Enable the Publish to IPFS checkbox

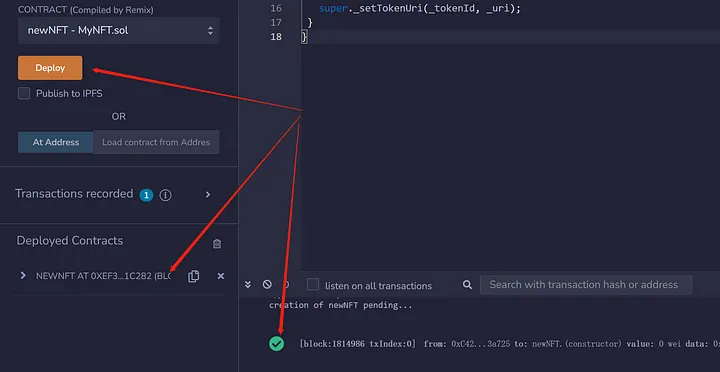click(x=24, y=94)
